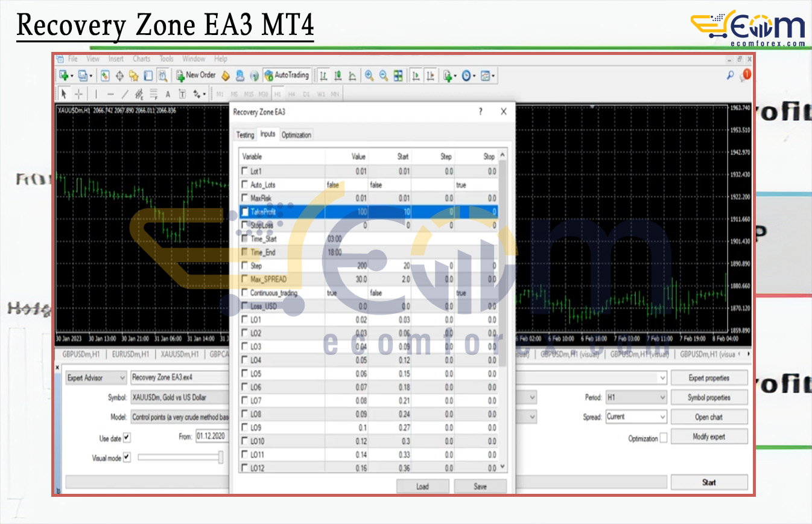Viewport: 812px width, 524px height.
Task: Select the crosshair cursor tool
Action: [x=79, y=94]
